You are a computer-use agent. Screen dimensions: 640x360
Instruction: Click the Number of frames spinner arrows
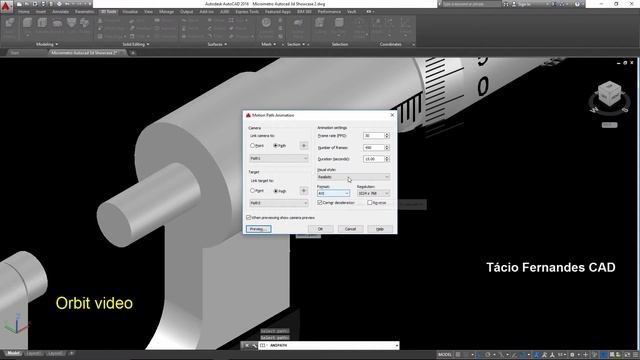pos(387,147)
